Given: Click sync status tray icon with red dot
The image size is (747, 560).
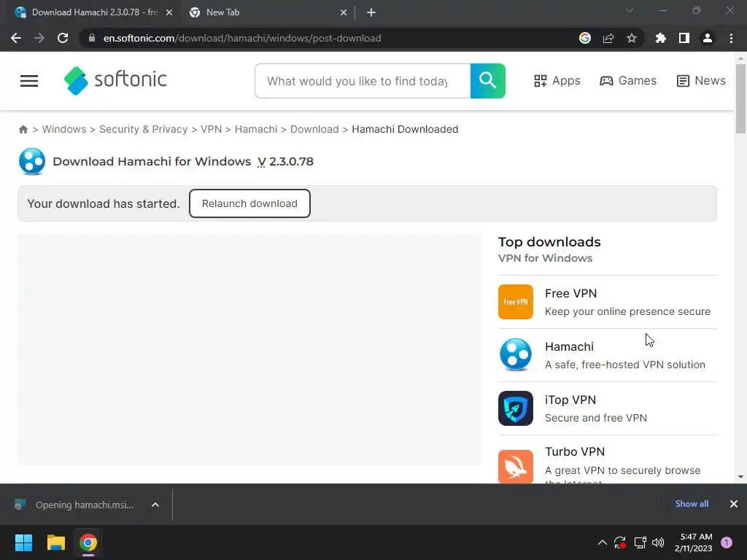Looking at the screenshot, I should point(620,542).
